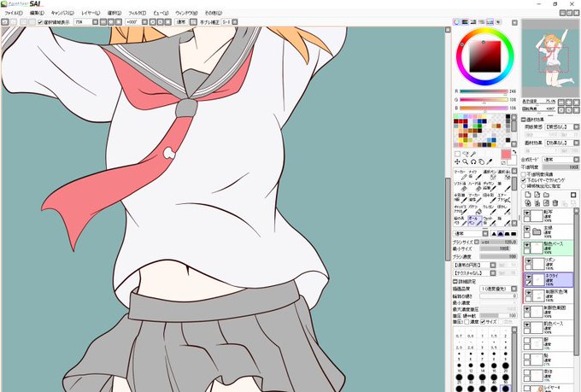The height and width of the screenshot is (392, 581).
Task: Swap foreground and background colors arrow
Action: 514,152
